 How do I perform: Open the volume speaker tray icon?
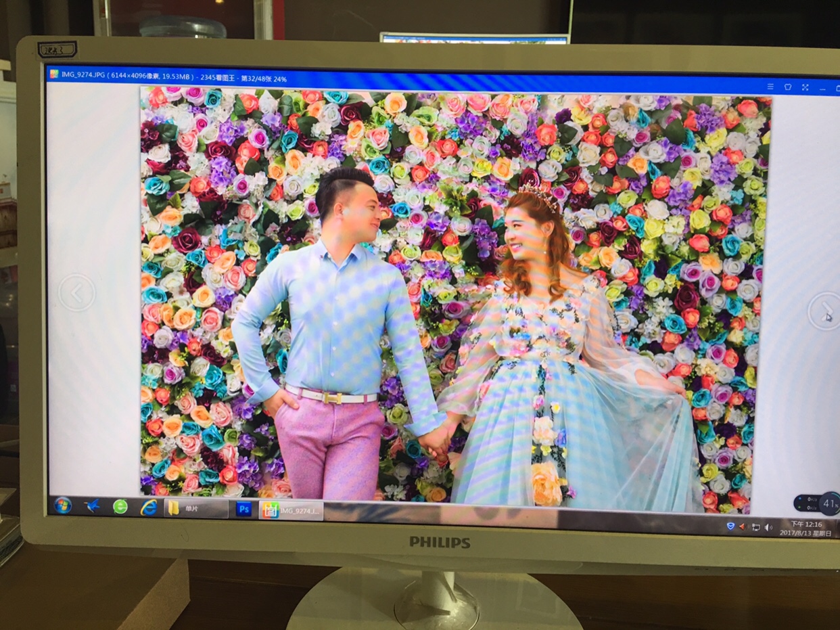click(x=768, y=527)
